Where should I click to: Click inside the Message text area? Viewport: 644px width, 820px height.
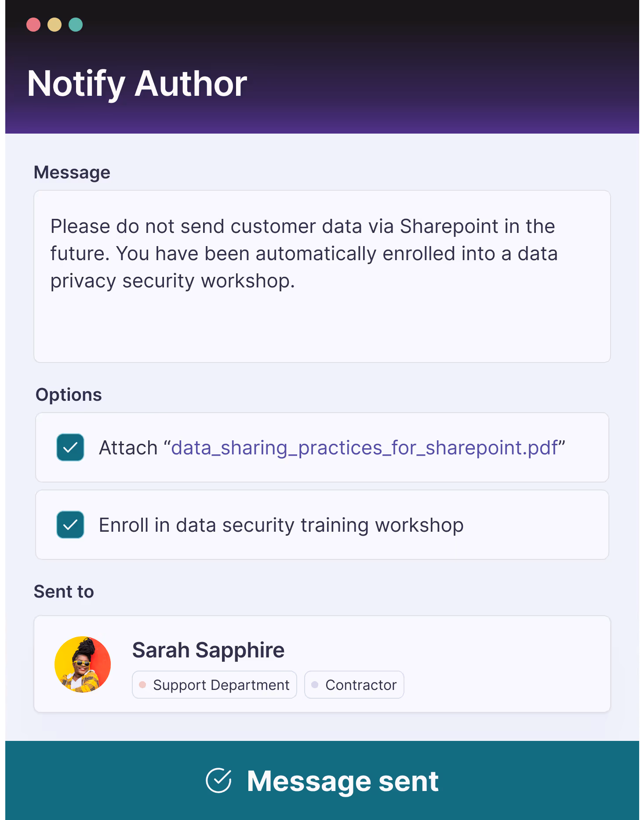(x=322, y=276)
